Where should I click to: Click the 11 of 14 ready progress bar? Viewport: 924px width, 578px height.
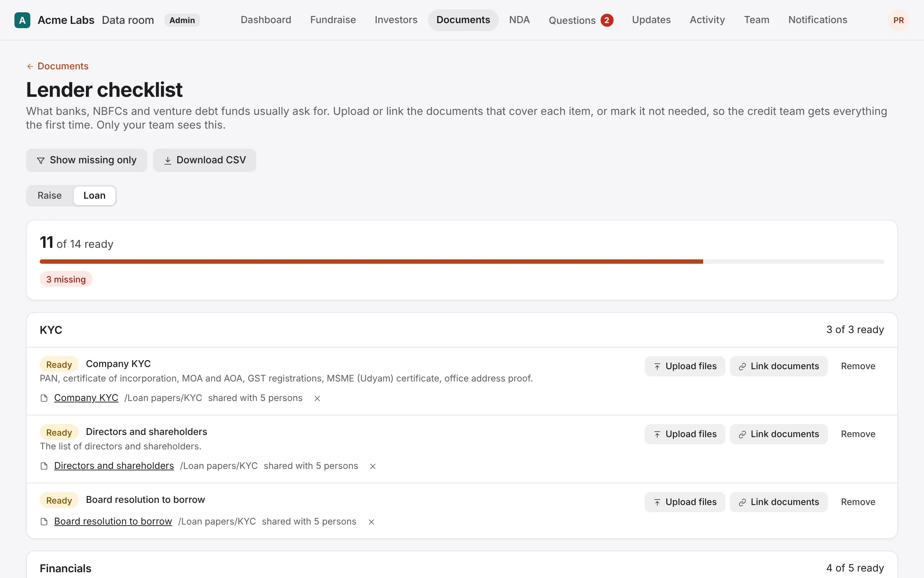(x=462, y=262)
